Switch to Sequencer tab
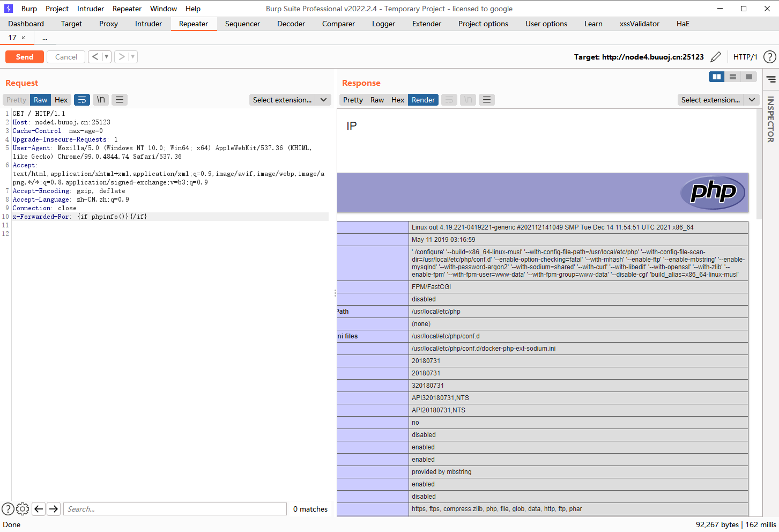The image size is (779, 532). point(242,24)
